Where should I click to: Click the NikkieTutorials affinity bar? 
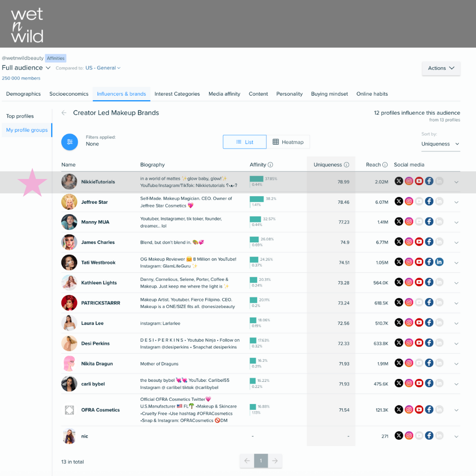[257, 179]
